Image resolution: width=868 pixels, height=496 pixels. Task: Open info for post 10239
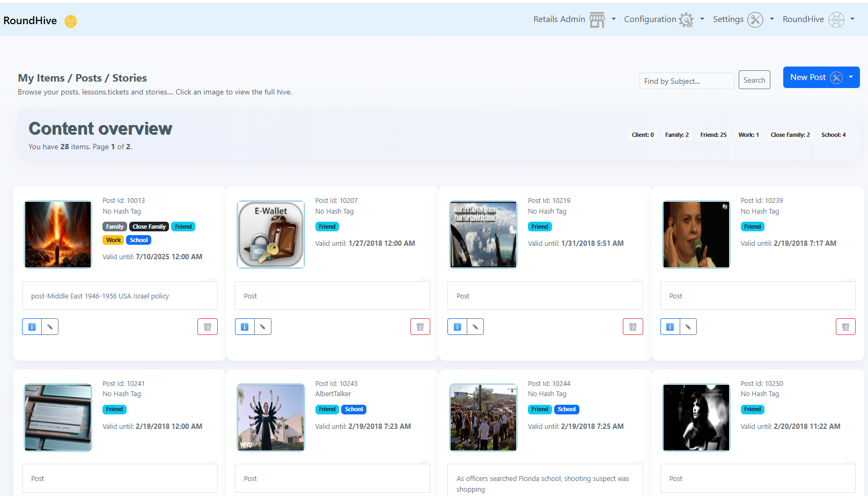point(670,327)
